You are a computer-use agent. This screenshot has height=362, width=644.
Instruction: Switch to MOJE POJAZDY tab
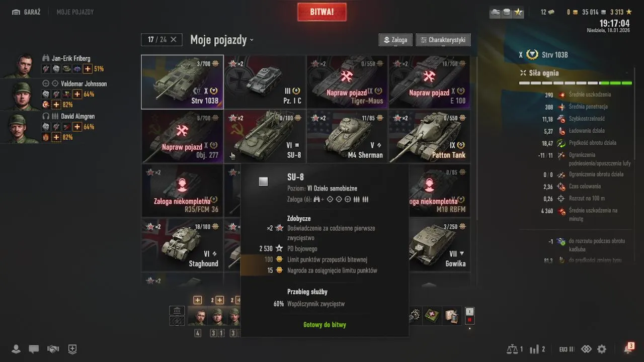(75, 12)
